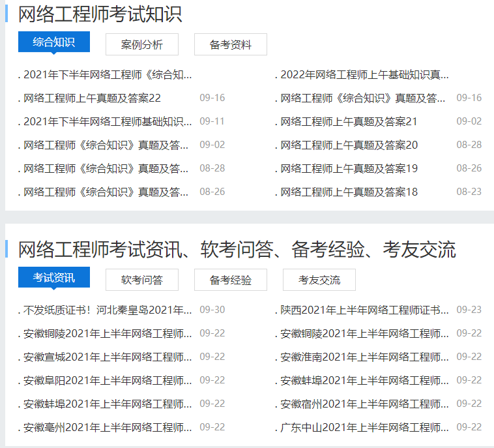Open the 广东中山2021年上半年 news link

(x=364, y=427)
